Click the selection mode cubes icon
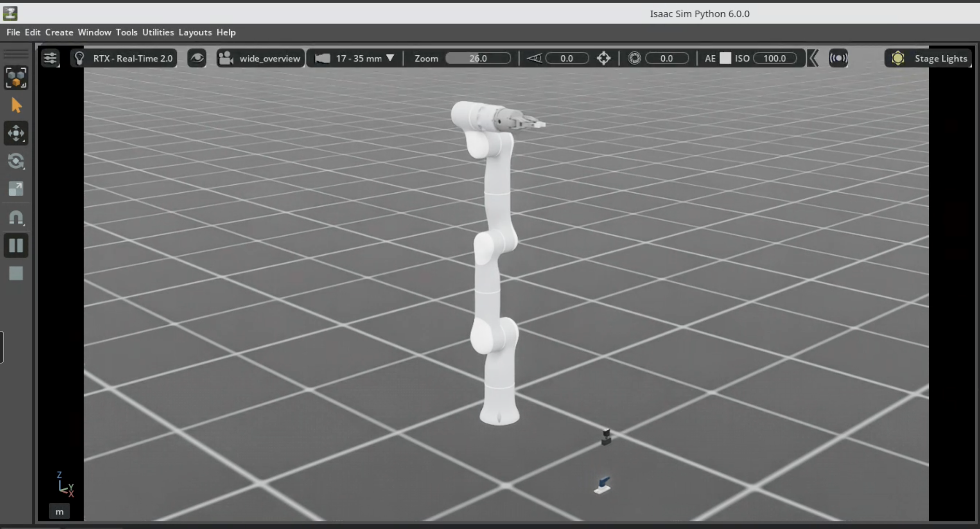The image size is (980, 529). click(x=16, y=78)
